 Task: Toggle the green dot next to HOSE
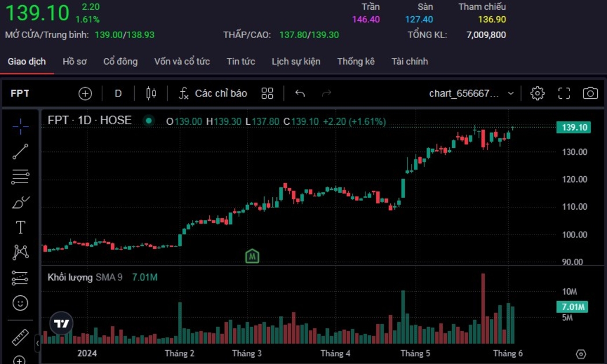pyautogui.click(x=149, y=121)
